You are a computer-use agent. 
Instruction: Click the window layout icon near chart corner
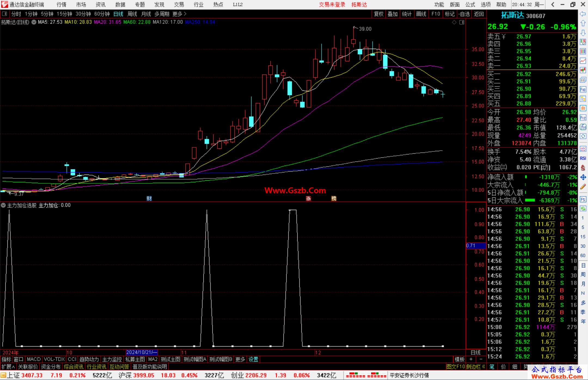462,22
